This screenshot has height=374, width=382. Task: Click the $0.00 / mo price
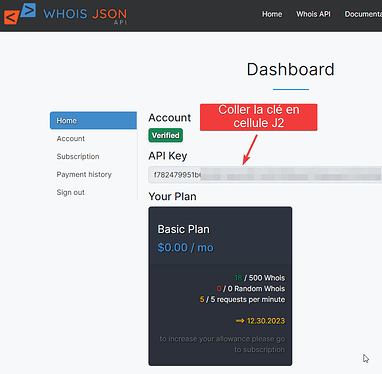click(x=185, y=247)
